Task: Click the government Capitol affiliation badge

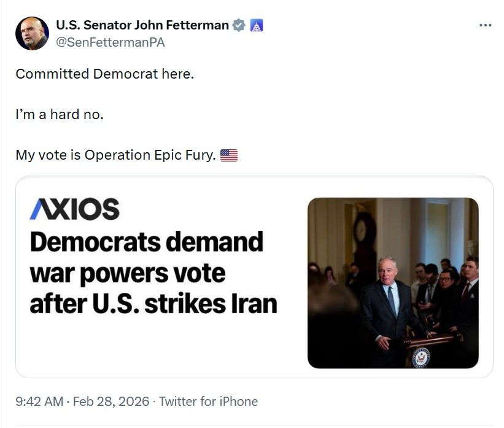Action: (x=257, y=26)
